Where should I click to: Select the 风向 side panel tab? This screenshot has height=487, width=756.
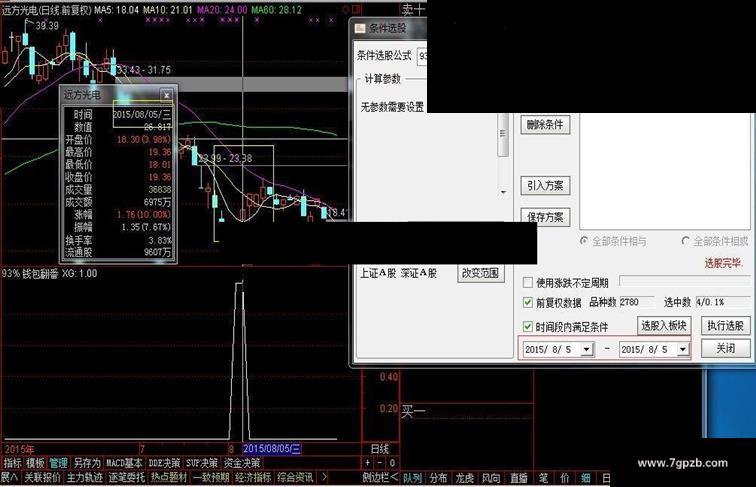(491, 478)
